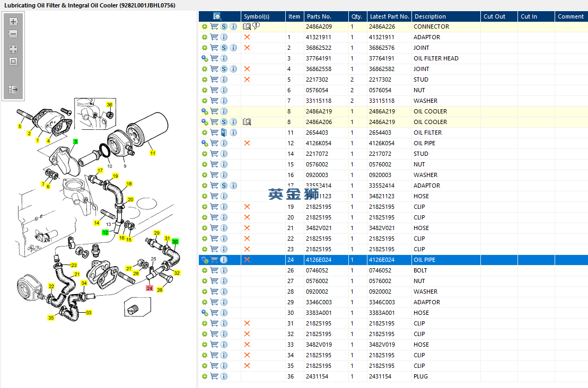Select callout 5 on the stud
588x388 pixels.
(20, 126)
